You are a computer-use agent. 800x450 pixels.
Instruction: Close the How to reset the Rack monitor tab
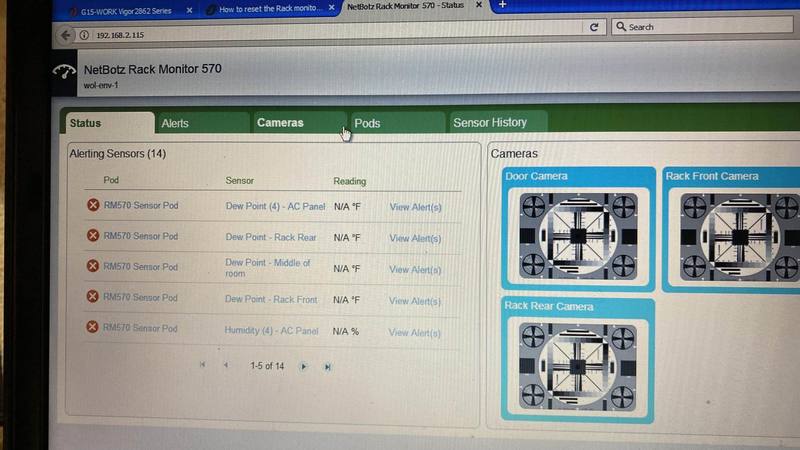(x=332, y=8)
